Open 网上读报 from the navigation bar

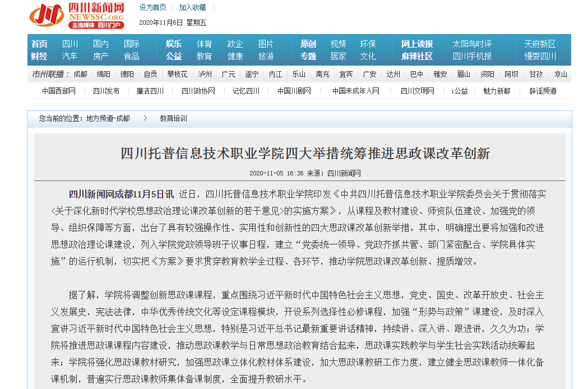(x=417, y=44)
